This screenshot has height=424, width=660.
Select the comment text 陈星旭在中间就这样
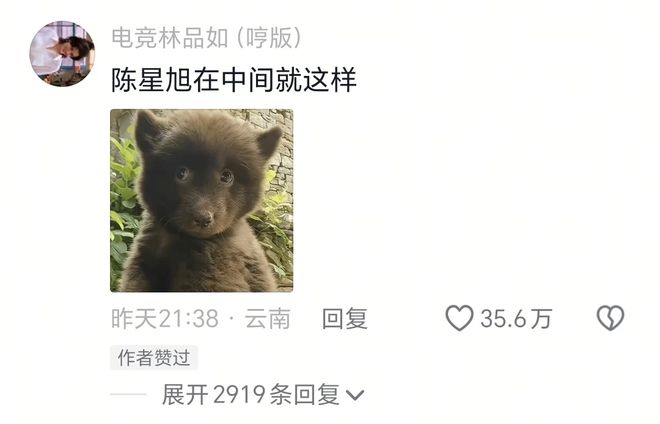coord(234,80)
